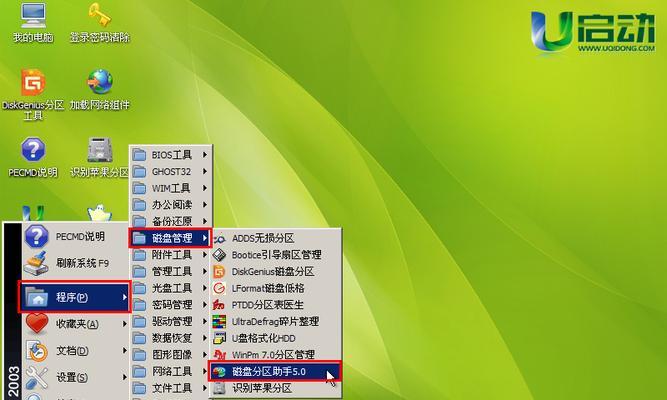The image size is (667, 400).
Task: Expand the BIOS工具 folder submenu
Action: 170,155
